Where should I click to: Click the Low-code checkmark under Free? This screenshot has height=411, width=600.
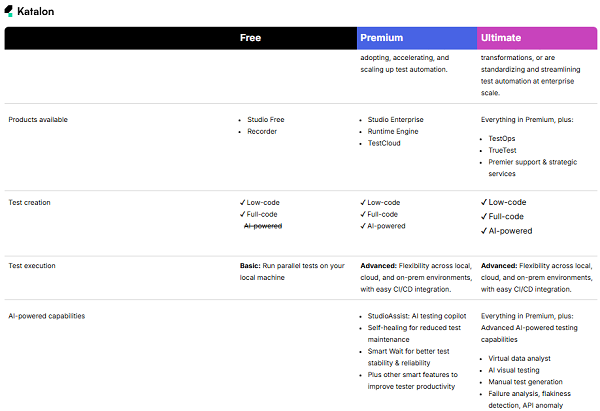click(x=242, y=202)
